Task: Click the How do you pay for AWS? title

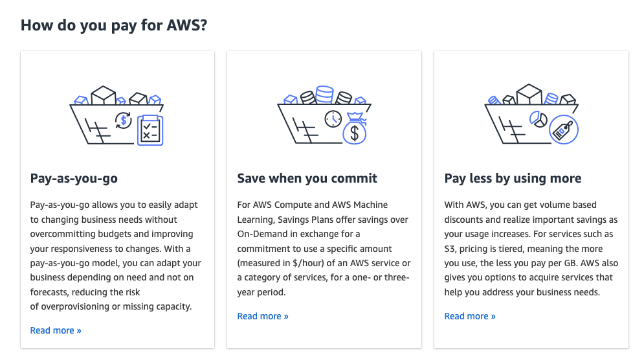Action: point(114,25)
